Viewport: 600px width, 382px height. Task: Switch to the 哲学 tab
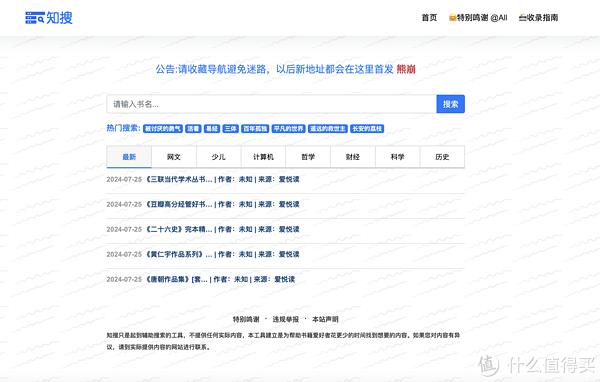pos(308,157)
